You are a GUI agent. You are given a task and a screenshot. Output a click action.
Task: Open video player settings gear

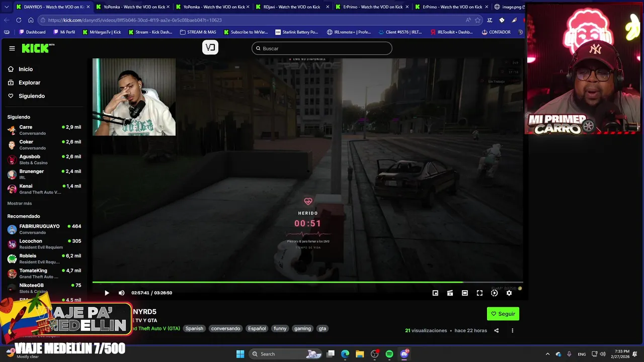[x=509, y=293]
